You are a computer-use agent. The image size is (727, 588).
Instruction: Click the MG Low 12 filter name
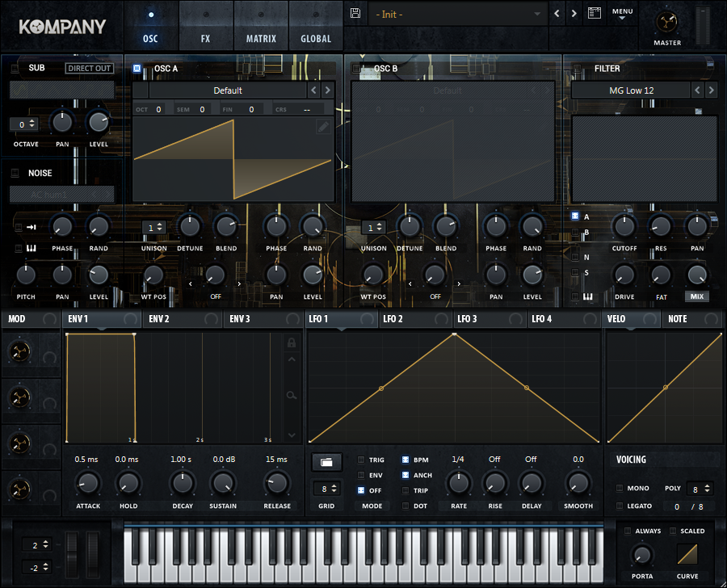click(x=632, y=90)
